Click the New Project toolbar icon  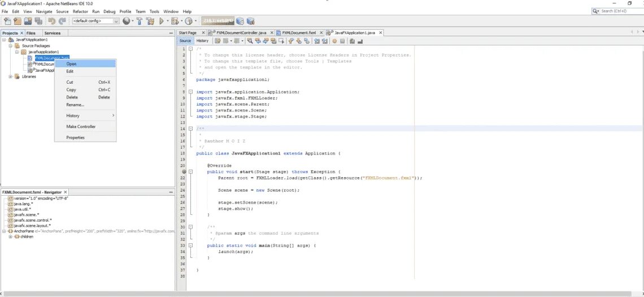(x=18, y=21)
